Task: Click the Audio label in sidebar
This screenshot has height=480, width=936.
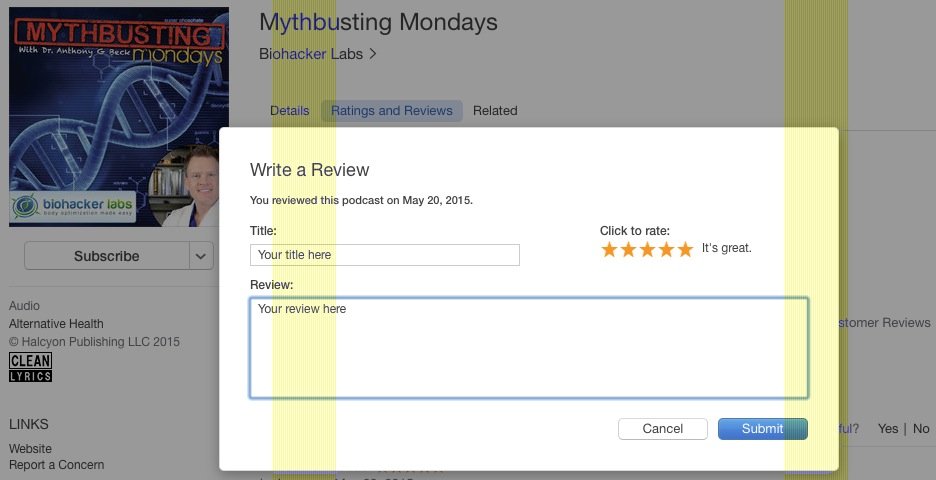Action: pyautogui.click(x=24, y=306)
